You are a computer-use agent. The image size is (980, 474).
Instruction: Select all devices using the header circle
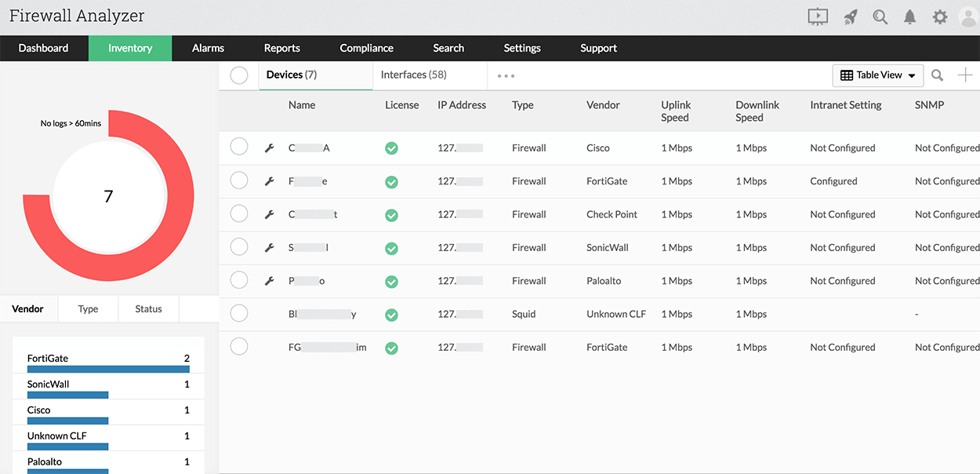(x=239, y=75)
